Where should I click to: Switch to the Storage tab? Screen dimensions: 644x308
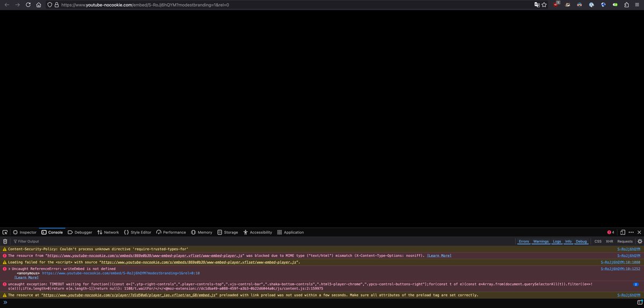click(228, 232)
